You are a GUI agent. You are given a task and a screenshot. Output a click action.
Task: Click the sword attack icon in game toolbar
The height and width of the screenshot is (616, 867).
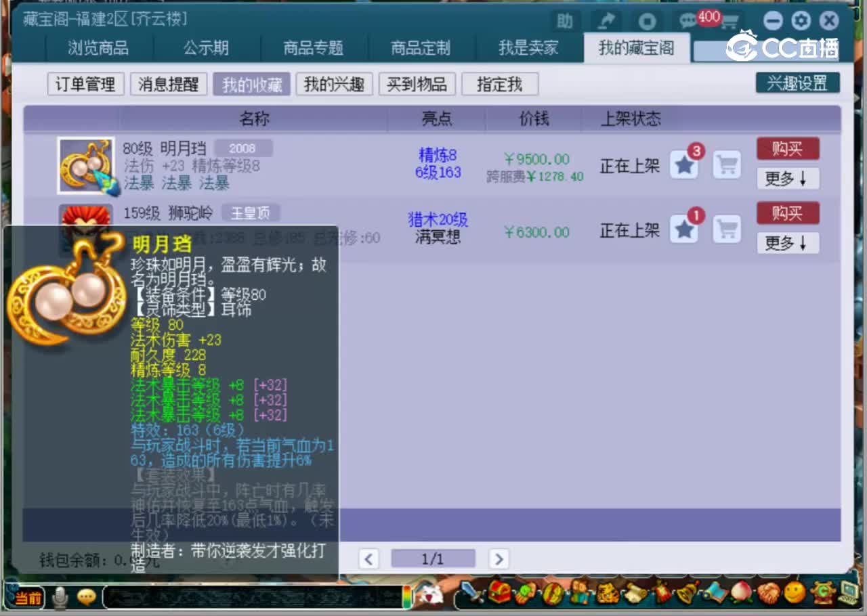click(472, 594)
